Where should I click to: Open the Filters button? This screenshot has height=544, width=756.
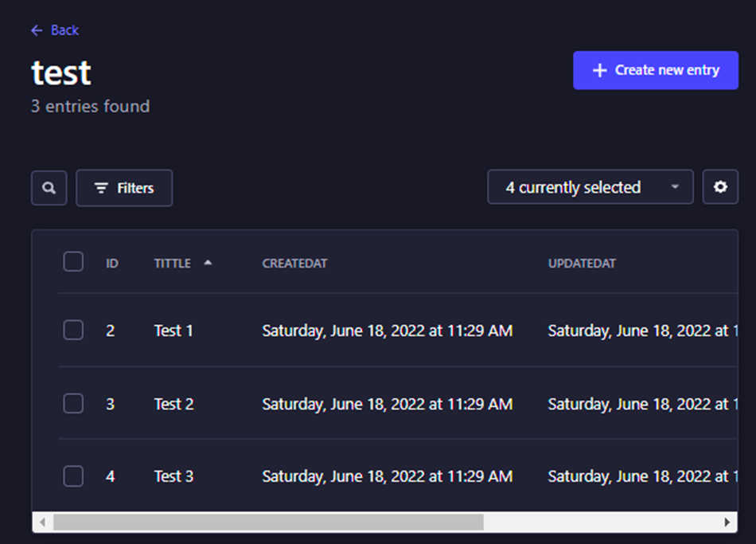click(124, 188)
